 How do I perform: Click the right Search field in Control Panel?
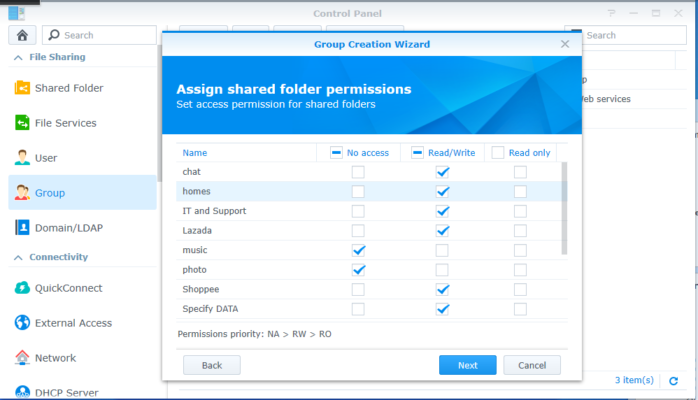[625, 35]
